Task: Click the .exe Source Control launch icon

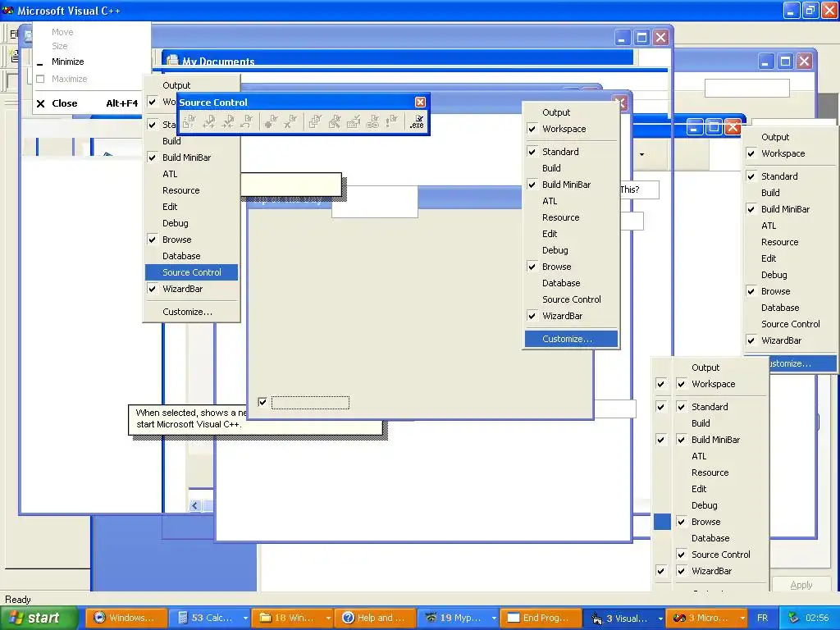Action: click(x=417, y=121)
